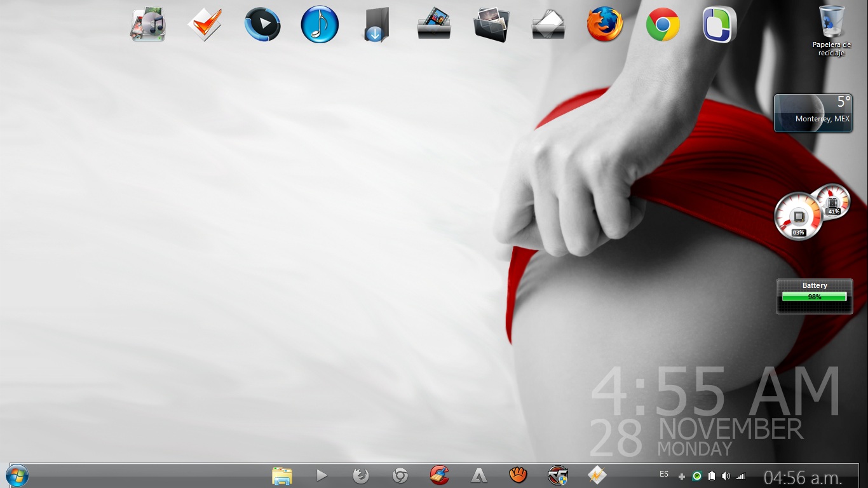The height and width of the screenshot is (488, 868).
Task: Click the 28 NOVEMBER date widget text
Action: click(x=697, y=437)
